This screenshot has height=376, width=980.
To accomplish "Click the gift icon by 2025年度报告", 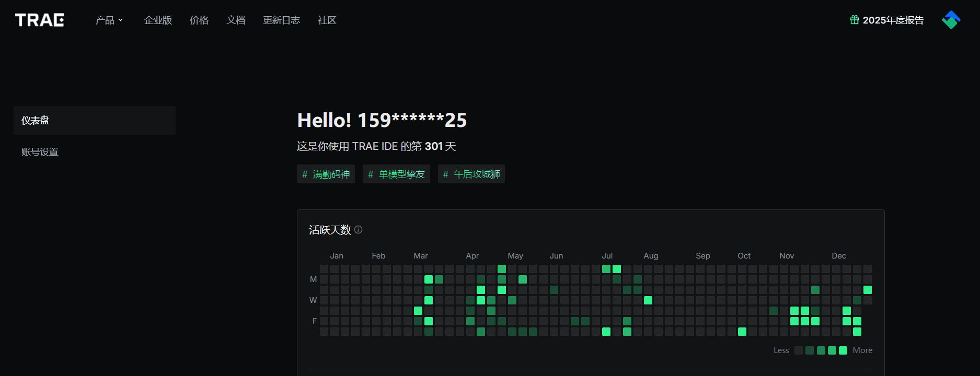I will (x=855, y=20).
